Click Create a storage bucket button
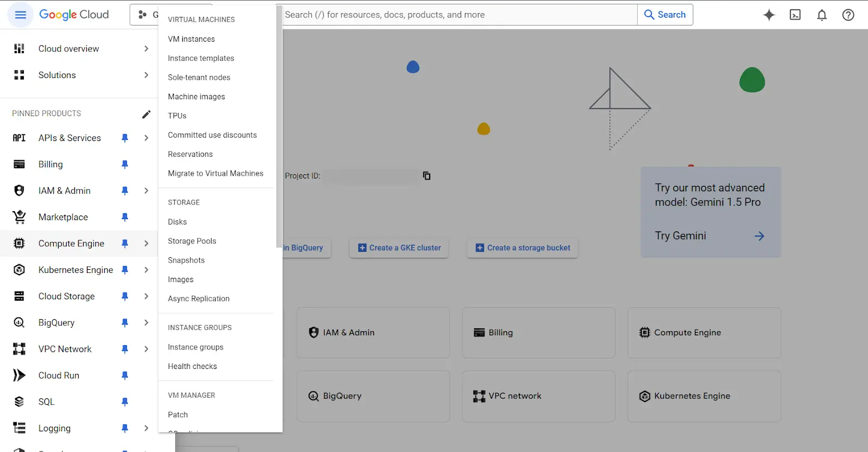The height and width of the screenshot is (452, 868). pos(522,248)
